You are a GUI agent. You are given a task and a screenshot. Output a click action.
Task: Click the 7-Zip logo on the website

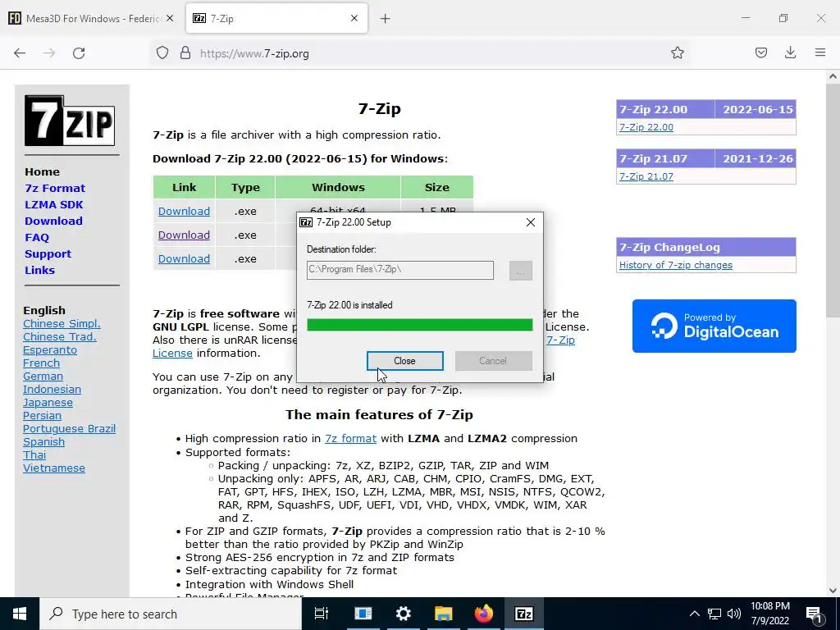pyautogui.click(x=70, y=121)
